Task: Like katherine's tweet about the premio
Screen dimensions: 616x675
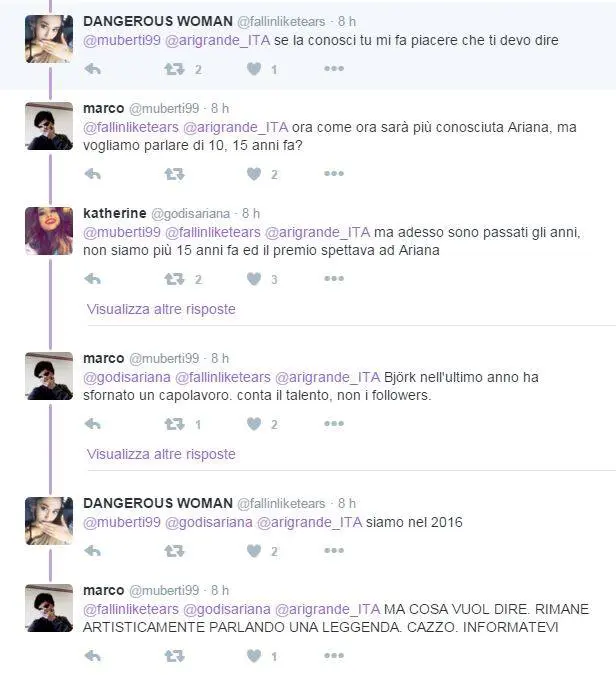Action: click(x=254, y=279)
